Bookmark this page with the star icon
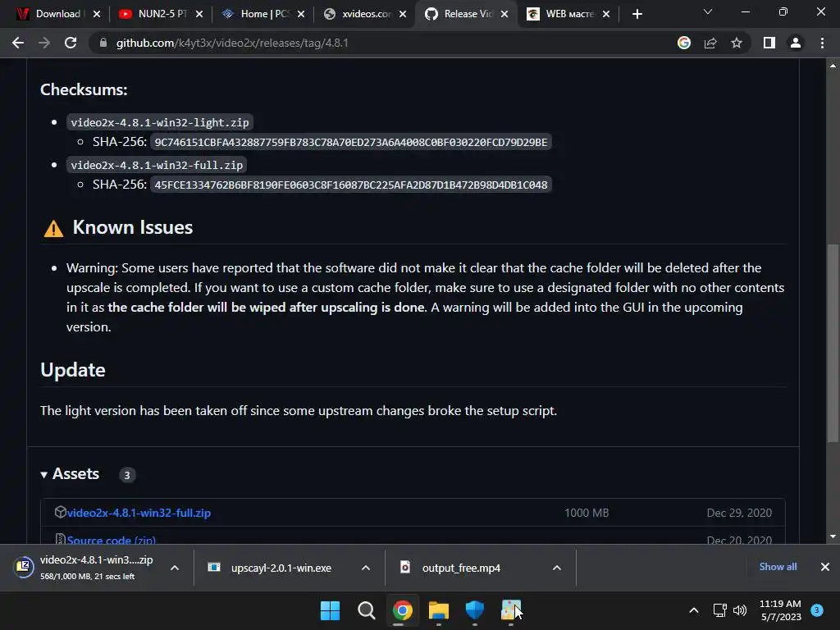 (737, 43)
